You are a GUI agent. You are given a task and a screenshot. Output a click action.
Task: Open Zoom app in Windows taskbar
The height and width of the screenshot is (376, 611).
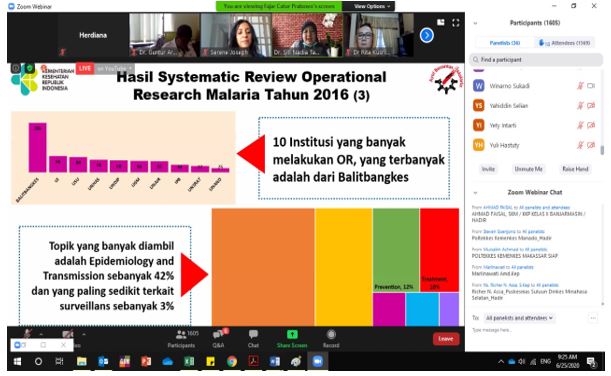pos(318,362)
